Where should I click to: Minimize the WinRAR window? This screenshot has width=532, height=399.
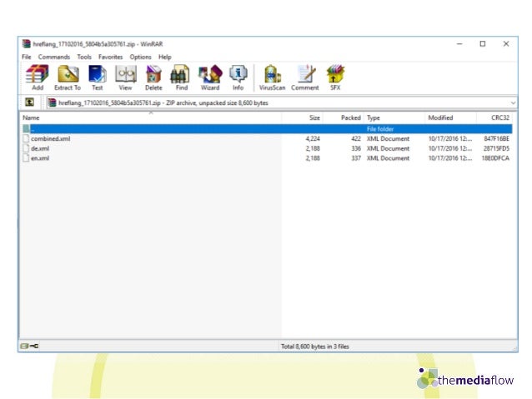coord(459,43)
